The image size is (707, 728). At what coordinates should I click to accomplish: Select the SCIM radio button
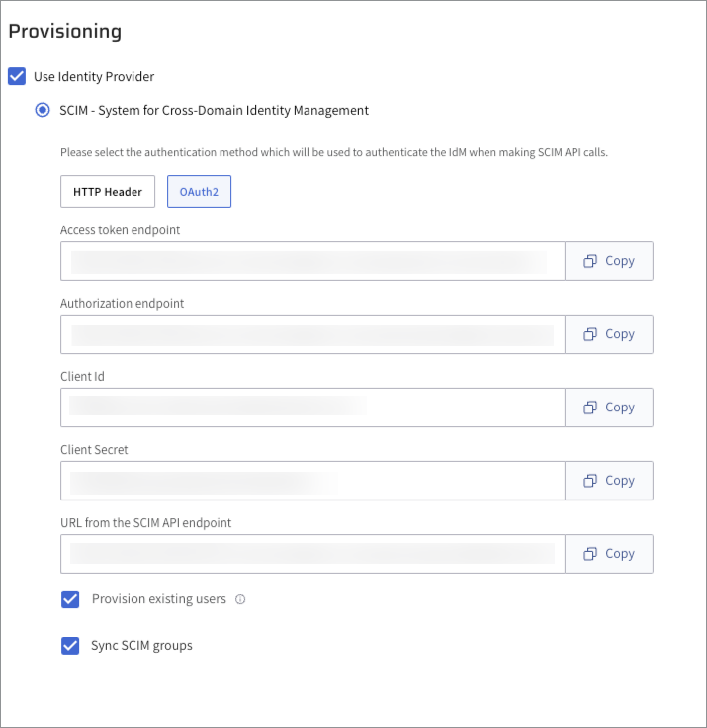(x=43, y=110)
